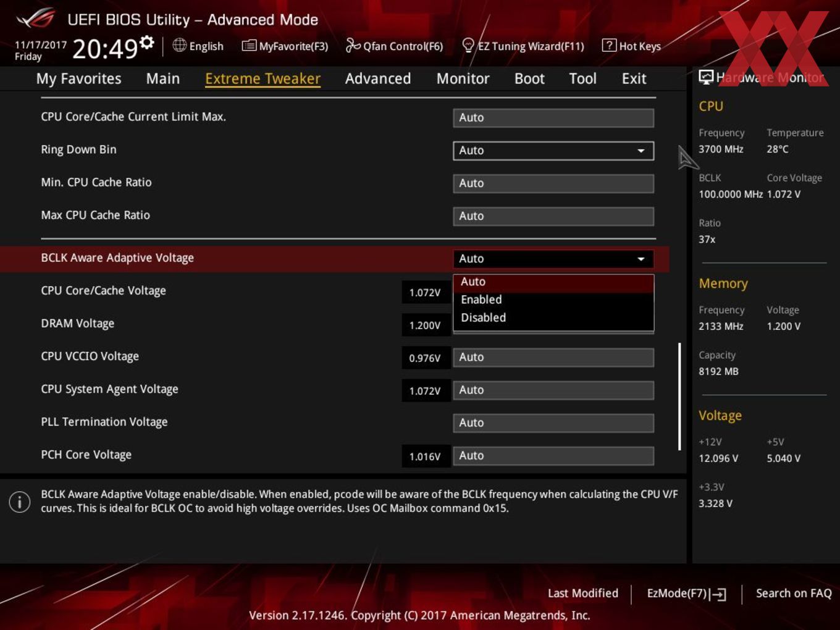Collapse the BCLK Aware Adaptive Voltage dropdown
Screen dimensions: 840x630
point(553,259)
